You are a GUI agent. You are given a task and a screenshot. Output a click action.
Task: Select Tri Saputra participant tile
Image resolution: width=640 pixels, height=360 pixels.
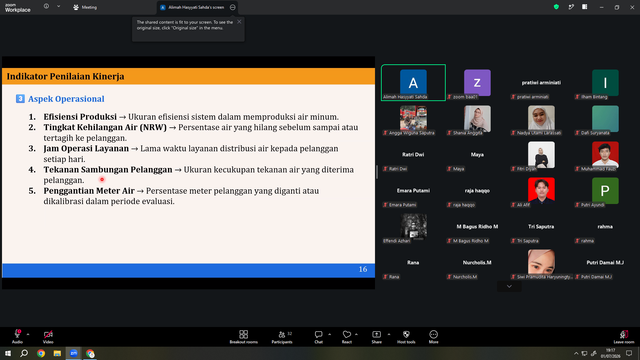[541, 226]
